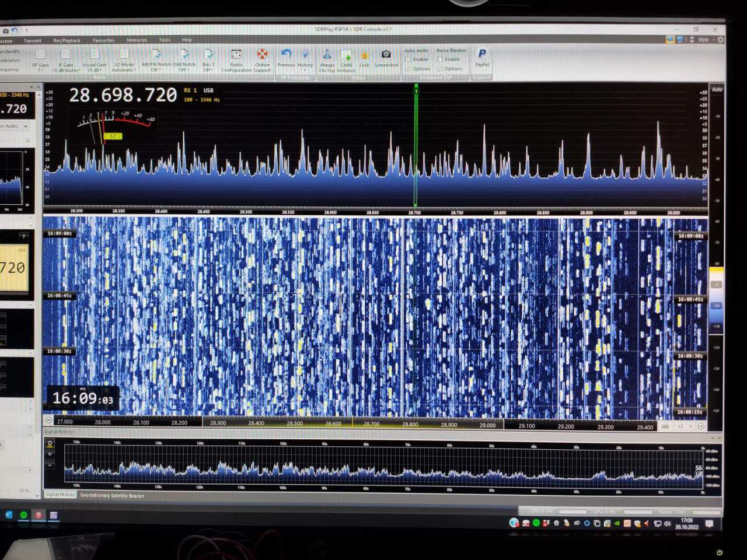Expand the Bandwidth dropdown
Screen dimensions: 747x560
coord(12,51)
